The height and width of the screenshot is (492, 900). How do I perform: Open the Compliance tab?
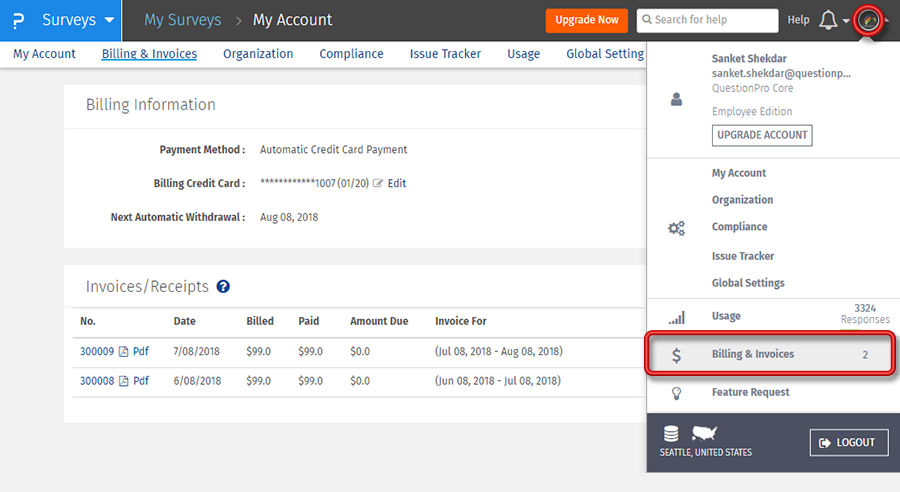(351, 54)
